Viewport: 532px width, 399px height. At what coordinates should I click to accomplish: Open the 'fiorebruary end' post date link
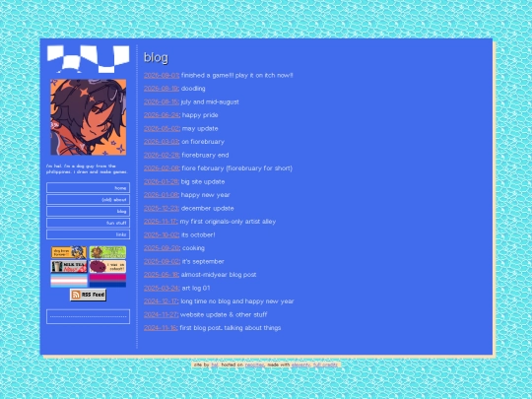pyautogui.click(x=162, y=155)
